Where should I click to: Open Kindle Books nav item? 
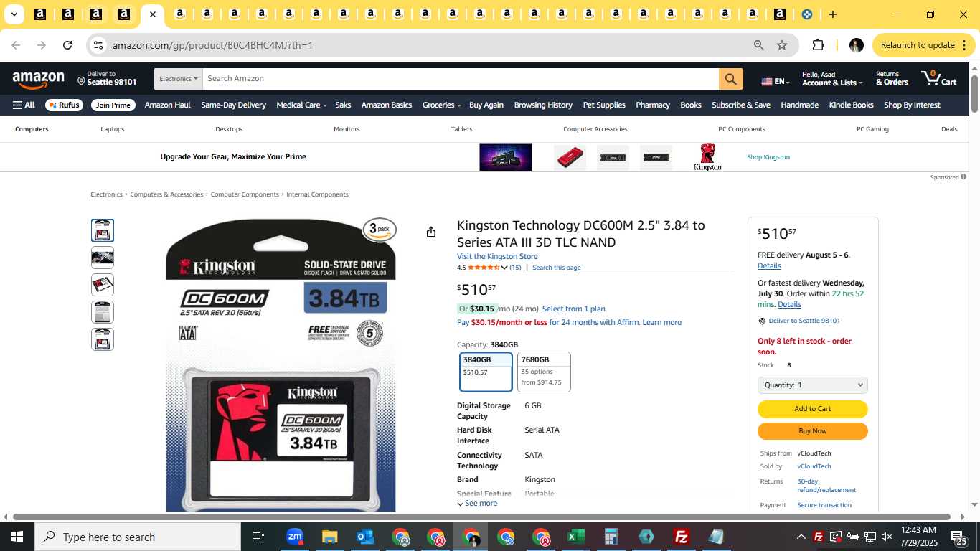851,105
